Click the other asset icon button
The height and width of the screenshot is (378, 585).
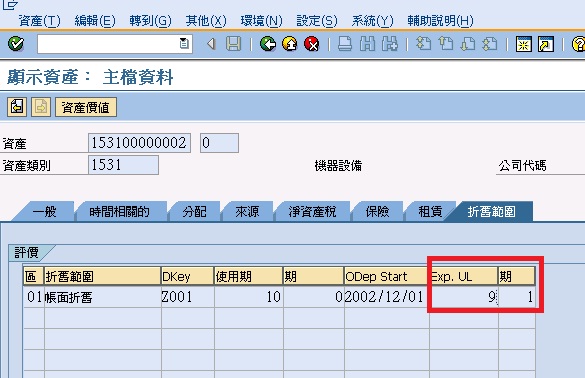click(17, 107)
